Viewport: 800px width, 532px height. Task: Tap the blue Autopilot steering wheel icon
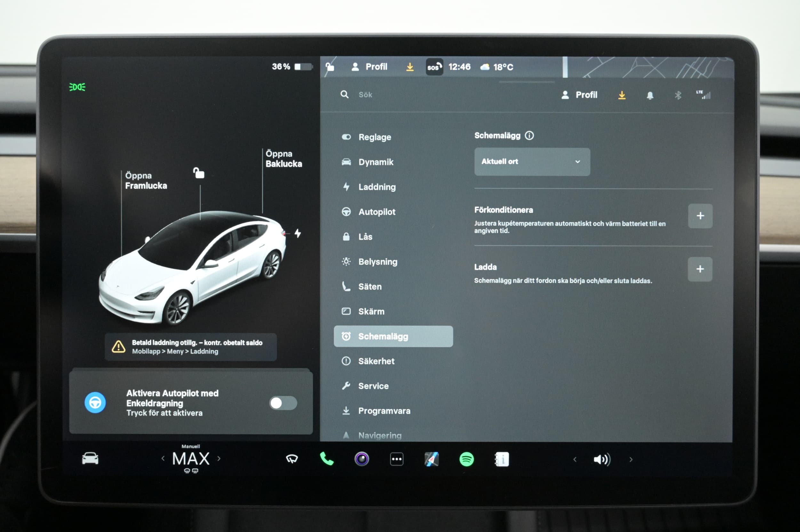click(x=95, y=402)
